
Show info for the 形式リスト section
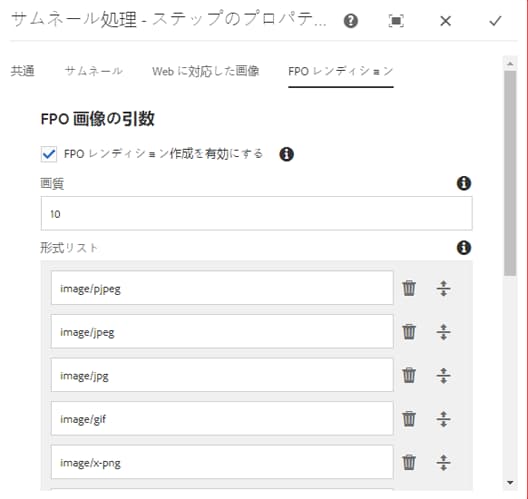[x=464, y=248]
